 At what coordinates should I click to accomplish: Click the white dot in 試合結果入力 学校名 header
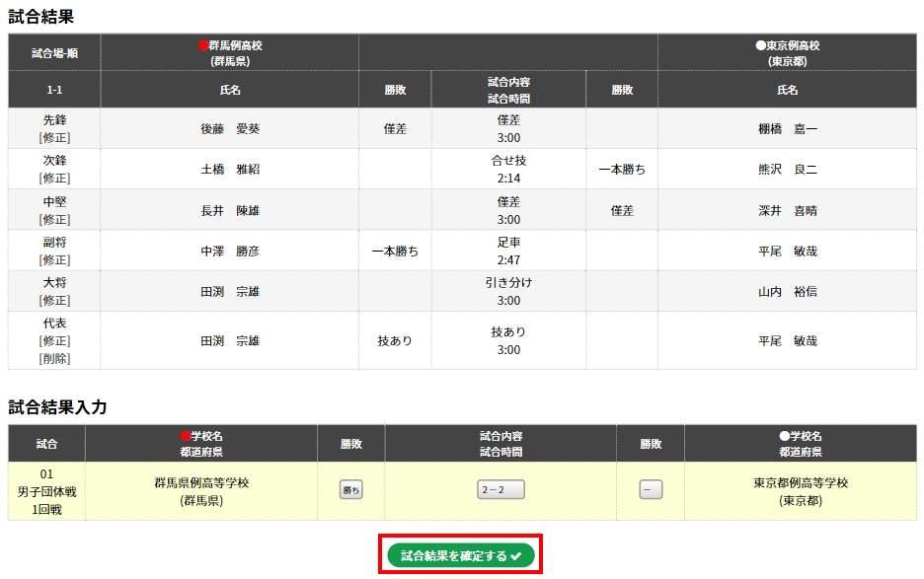pyautogui.click(x=784, y=436)
